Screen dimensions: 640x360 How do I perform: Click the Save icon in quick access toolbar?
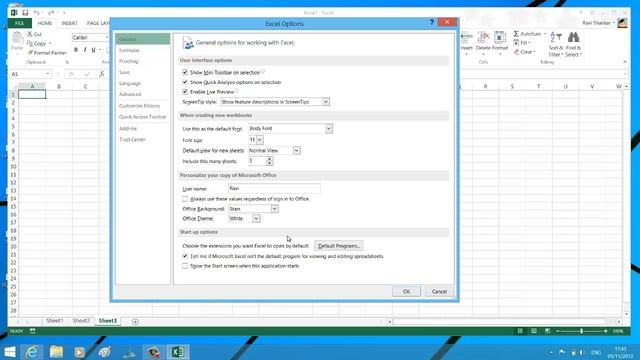coord(25,13)
